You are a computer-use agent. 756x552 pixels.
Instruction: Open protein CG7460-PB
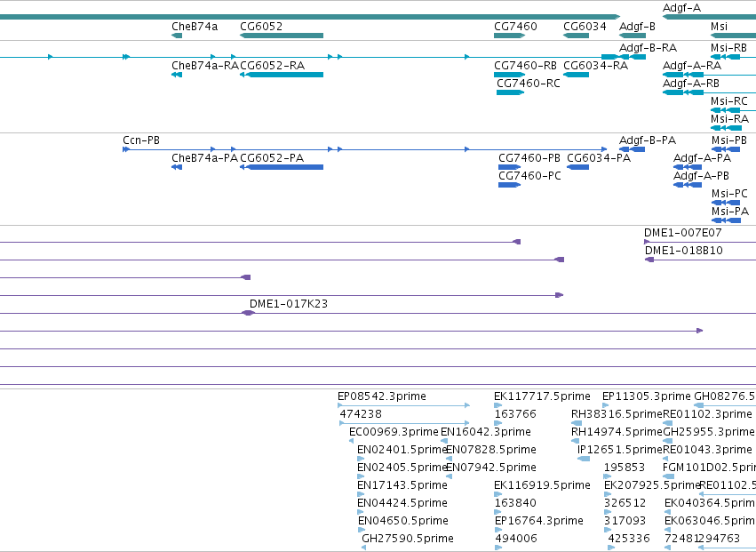pyautogui.click(x=529, y=158)
